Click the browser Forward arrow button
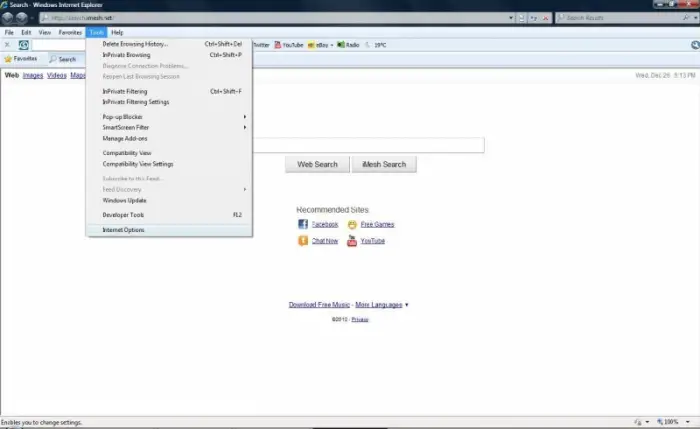 click(21, 18)
